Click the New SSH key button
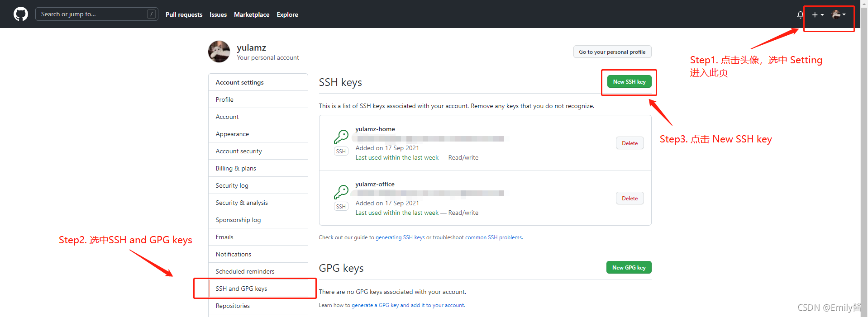868x317 pixels. [629, 81]
